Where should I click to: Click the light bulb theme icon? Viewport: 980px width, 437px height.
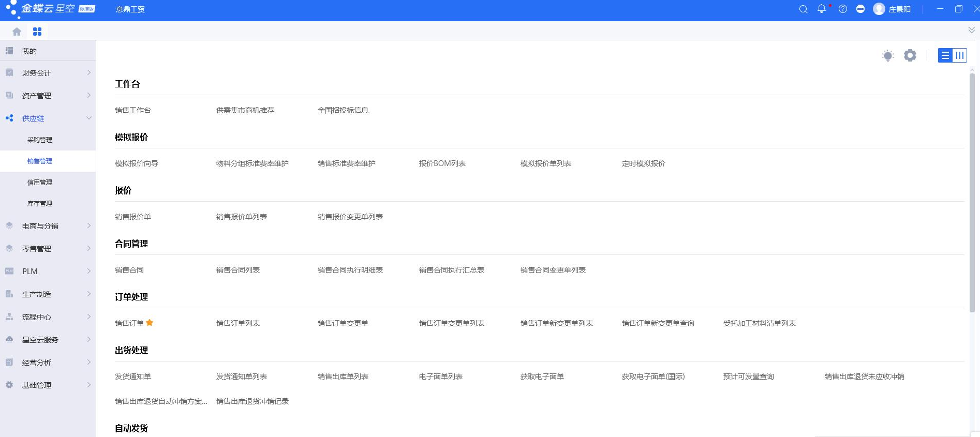tap(888, 56)
